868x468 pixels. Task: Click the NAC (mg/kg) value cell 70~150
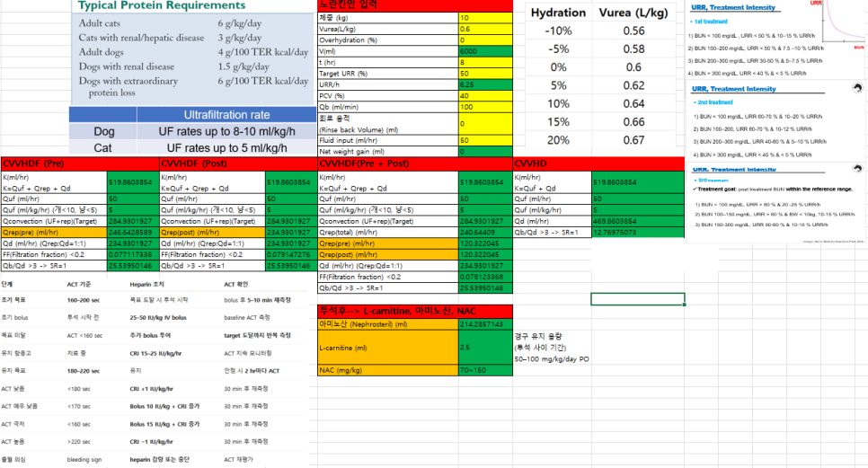tap(484, 370)
